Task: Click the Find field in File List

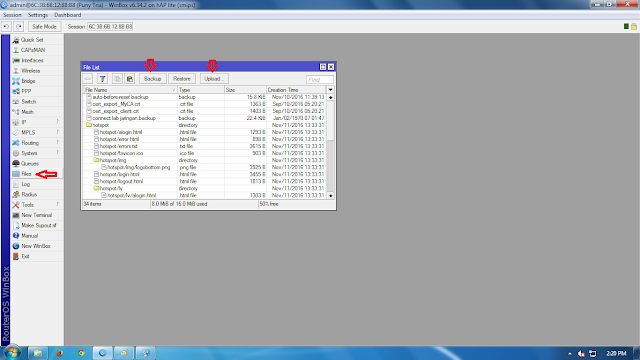Action: click(320, 80)
